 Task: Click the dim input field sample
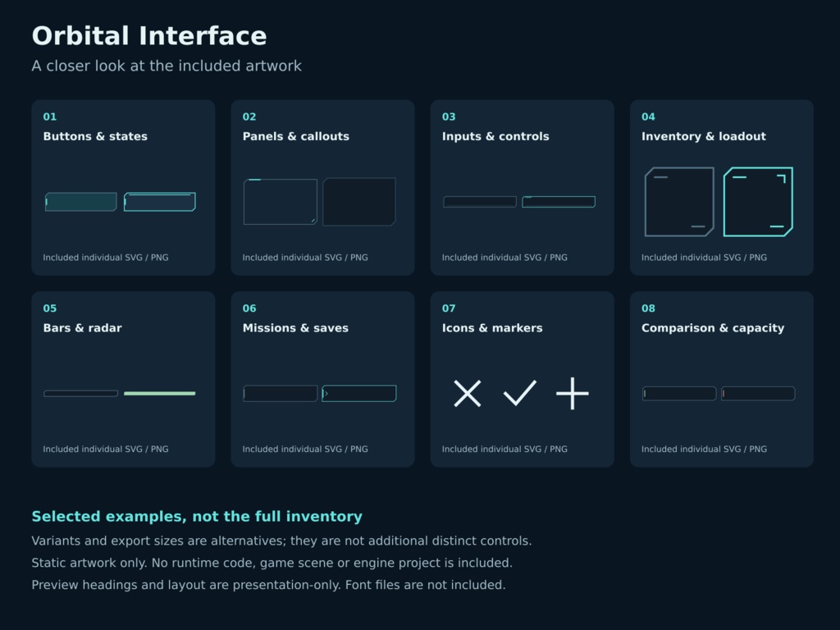[479, 202]
